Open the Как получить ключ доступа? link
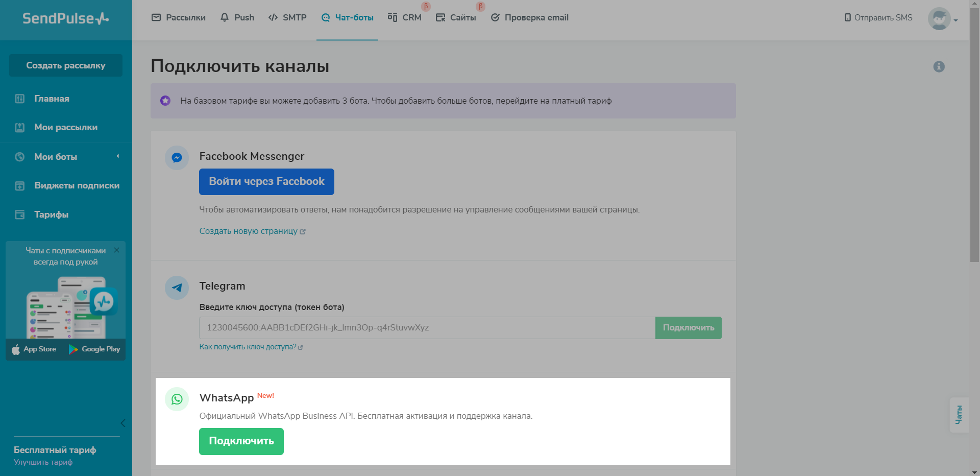Screen dimensions: 980x476 [x=251, y=347]
